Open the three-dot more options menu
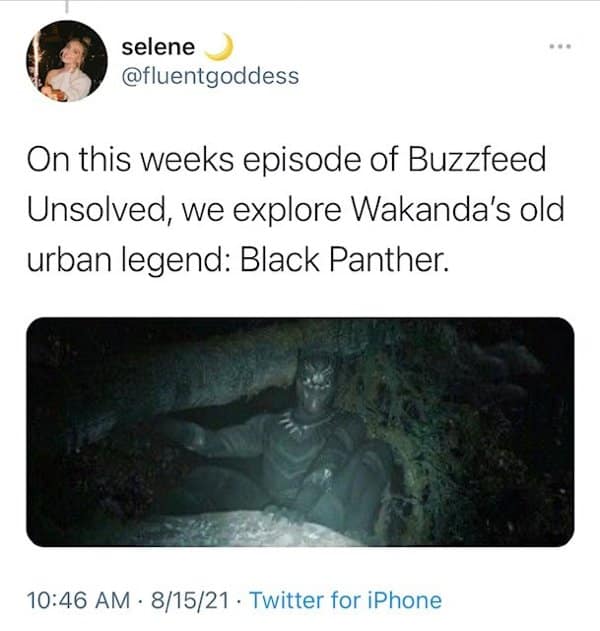Image resolution: width=600 pixels, height=631 pixels. (x=560, y=47)
